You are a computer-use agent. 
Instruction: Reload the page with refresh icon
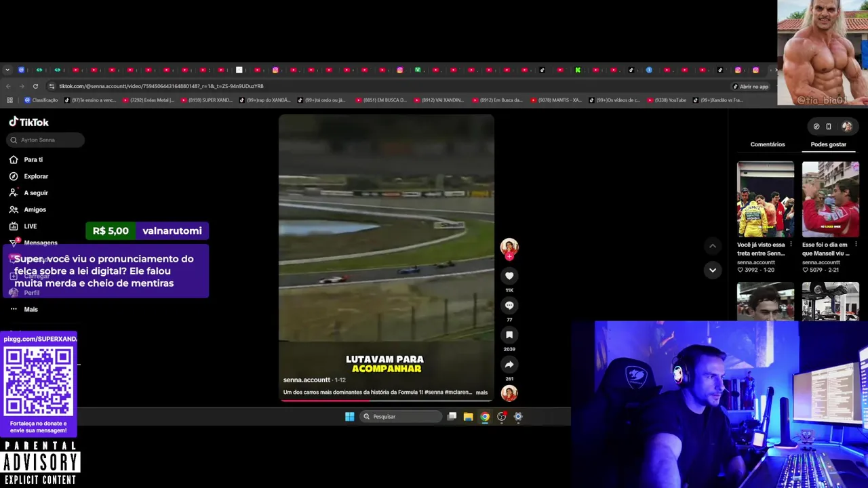(x=35, y=87)
